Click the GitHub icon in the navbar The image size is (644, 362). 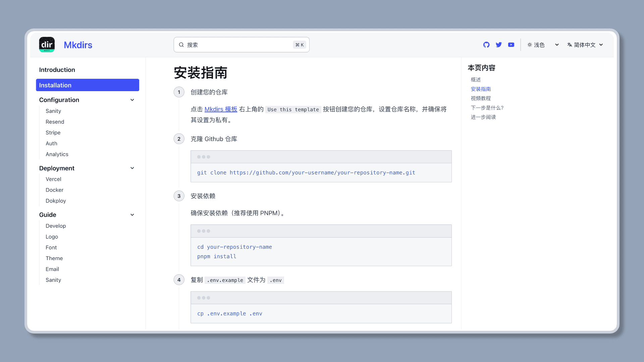486,45
